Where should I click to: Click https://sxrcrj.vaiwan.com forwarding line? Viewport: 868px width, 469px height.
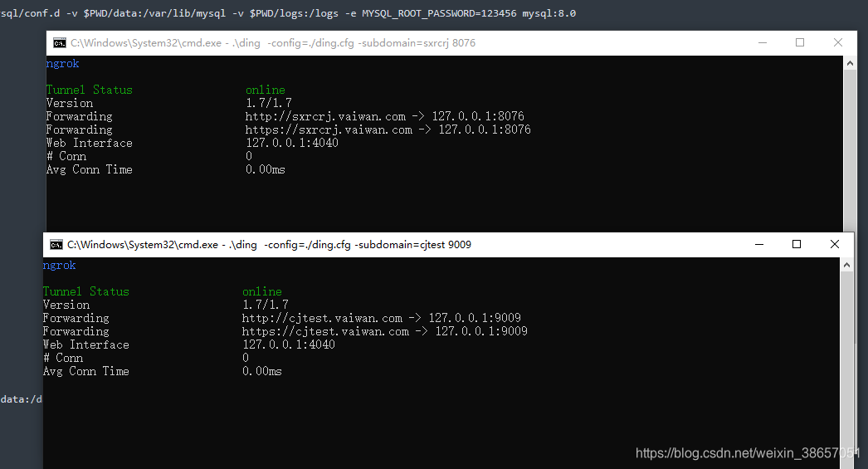click(x=388, y=129)
